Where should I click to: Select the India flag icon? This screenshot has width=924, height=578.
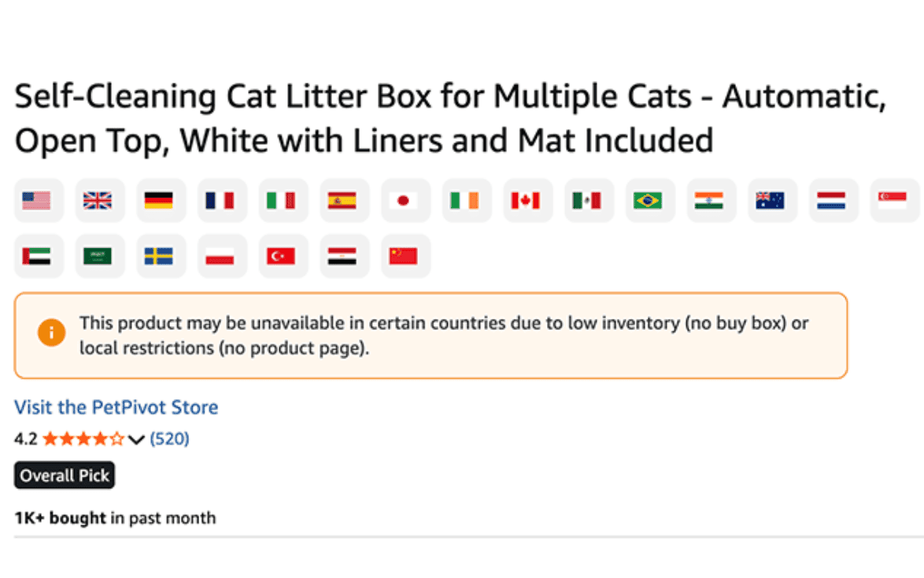tap(709, 201)
